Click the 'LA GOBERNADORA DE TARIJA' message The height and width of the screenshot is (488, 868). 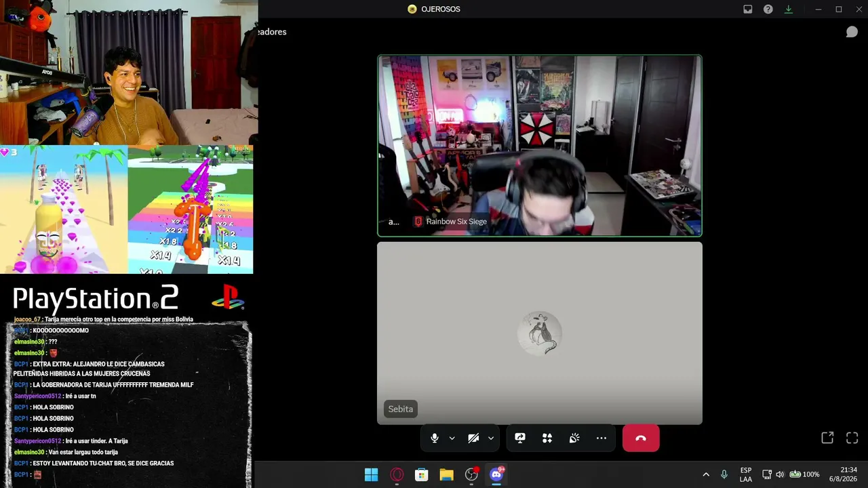coord(104,385)
